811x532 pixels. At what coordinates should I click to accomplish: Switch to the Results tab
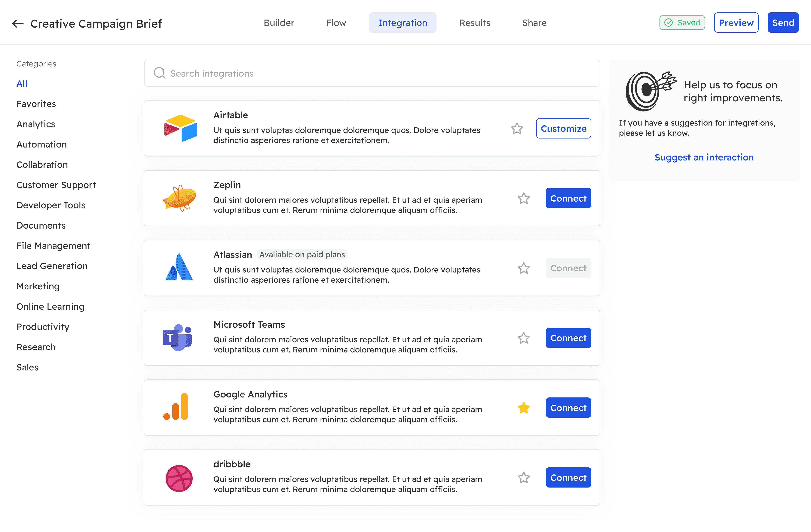[474, 23]
